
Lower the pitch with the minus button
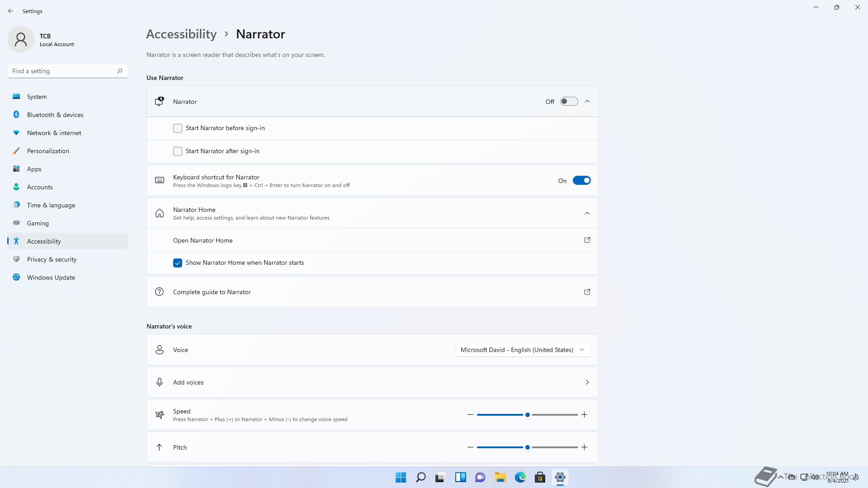tap(470, 447)
